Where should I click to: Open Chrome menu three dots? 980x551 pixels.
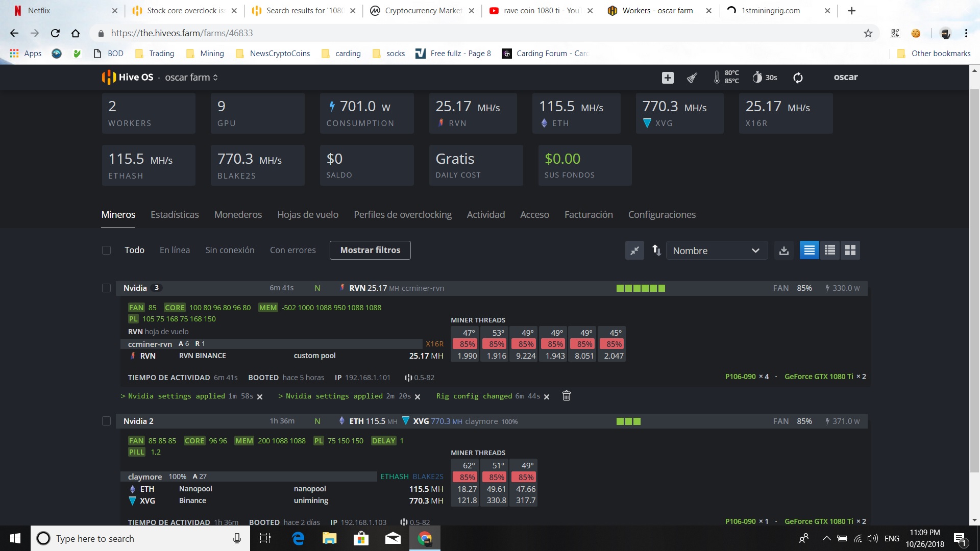pos(966,33)
